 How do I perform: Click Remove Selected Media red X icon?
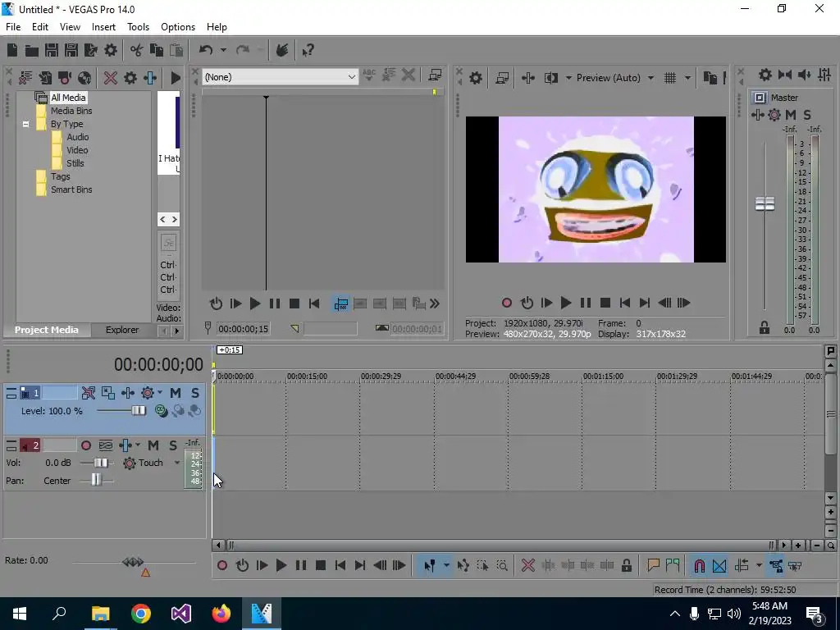click(x=111, y=78)
